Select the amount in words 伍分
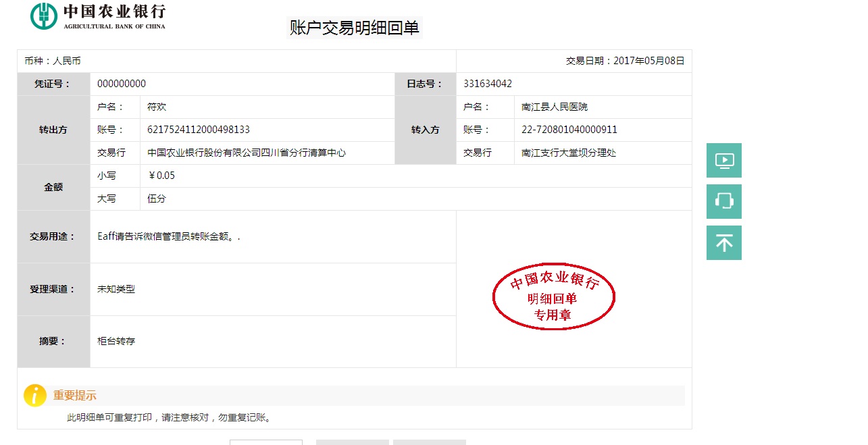 (x=157, y=199)
